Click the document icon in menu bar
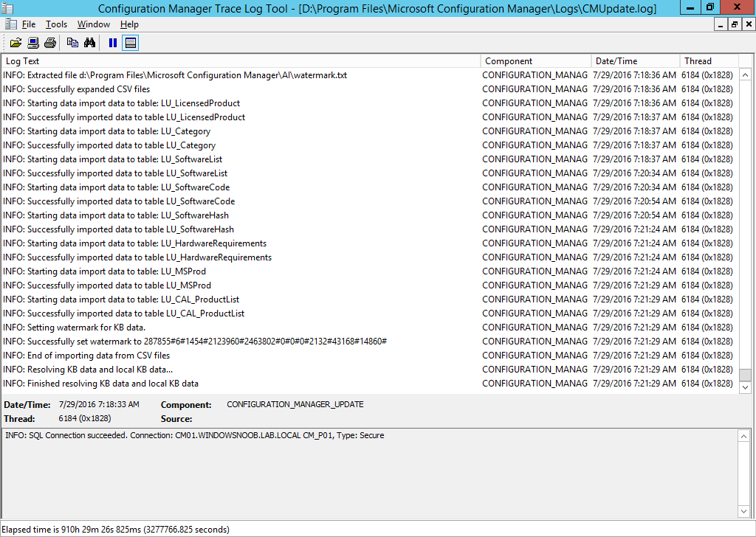Image resolution: width=756 pixels, height=537 pixels. [11, 24]
